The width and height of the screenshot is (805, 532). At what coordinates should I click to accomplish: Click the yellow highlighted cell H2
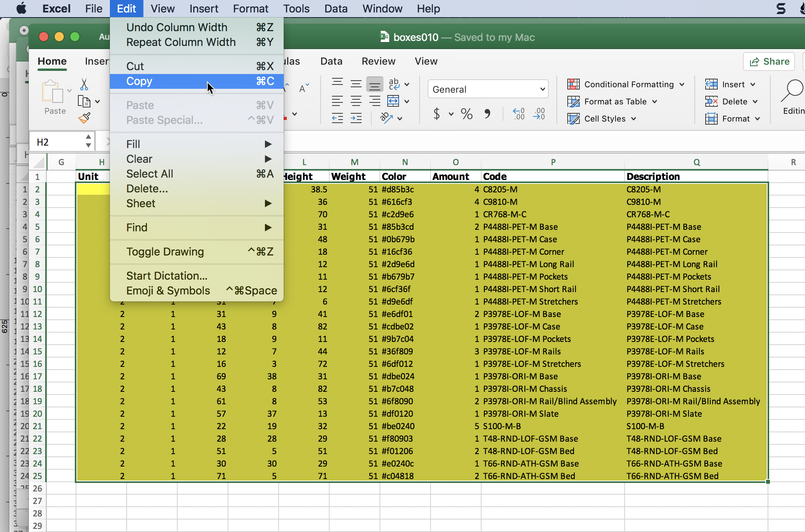(x=93, y=190)
